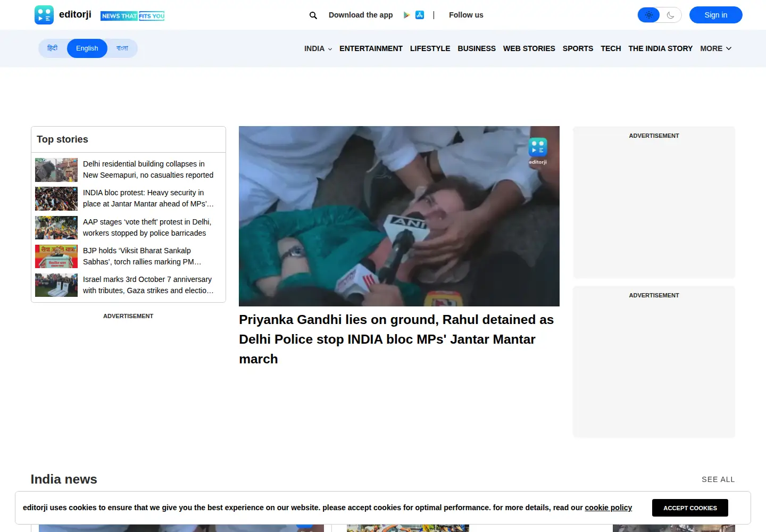Click the Follow us link
Viewport: 766px width, 532px height.
click(x=466, y=15)
